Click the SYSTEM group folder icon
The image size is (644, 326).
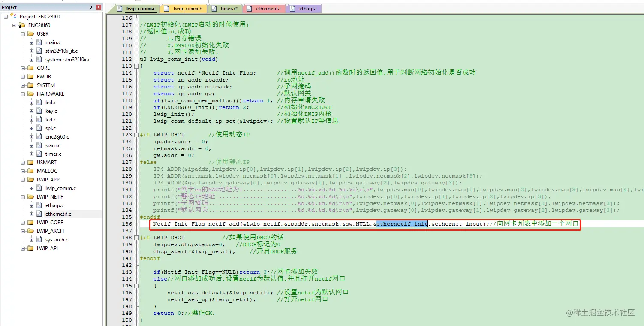pos(30,85)
